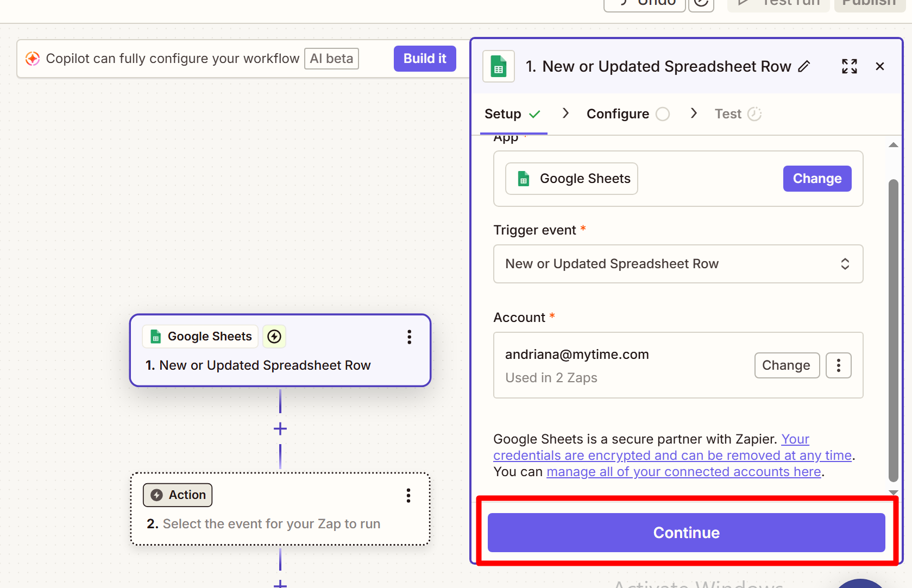Open Action step three-dot menu
The image size is (912, 588).
tap(408, 495)
